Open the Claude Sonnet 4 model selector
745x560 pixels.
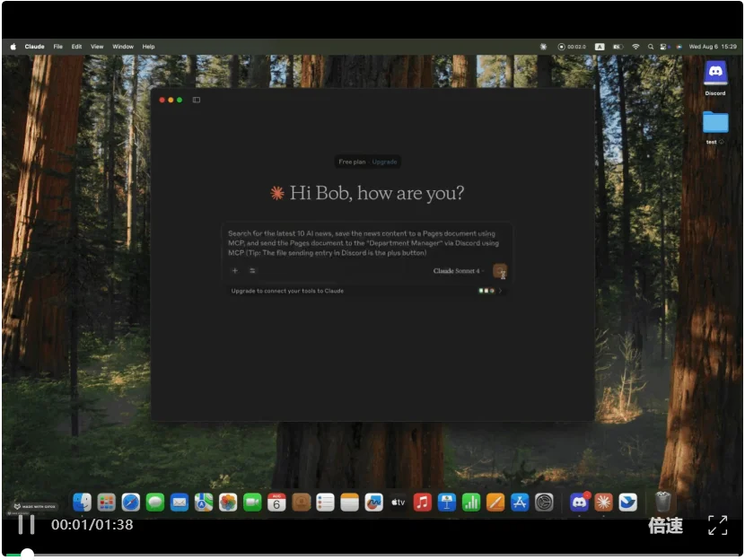[x=457, y=271]
